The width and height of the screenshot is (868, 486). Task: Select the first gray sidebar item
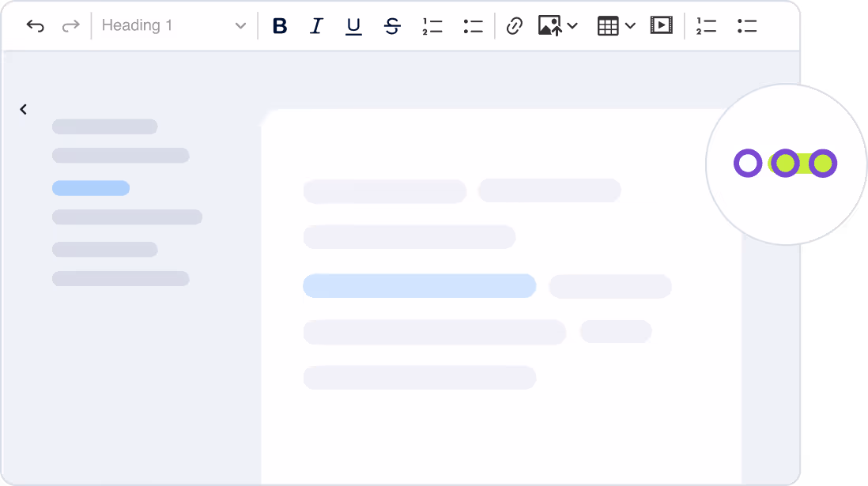tap(104, 126)
